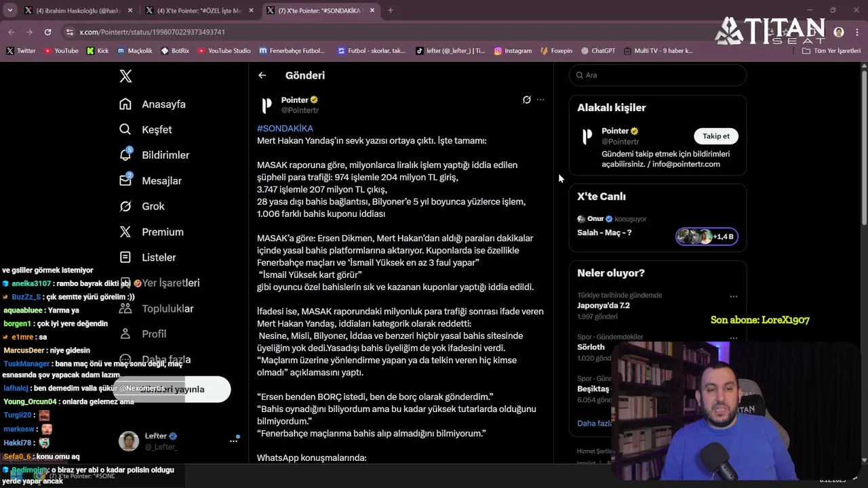Click the X logo in the sidebar
The image size is (868, 488).
pyautogui.click(x=125, y=76)
